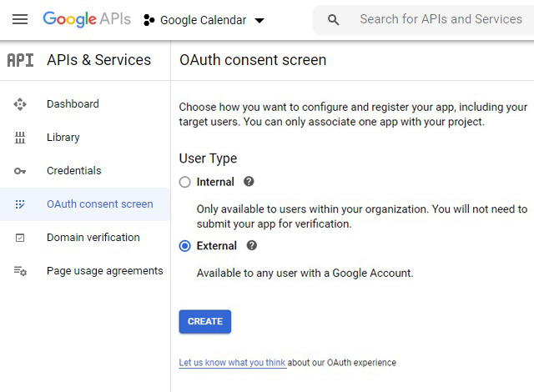Click the Google APIs logo
The image size is (534, 392).
(88, 19)
